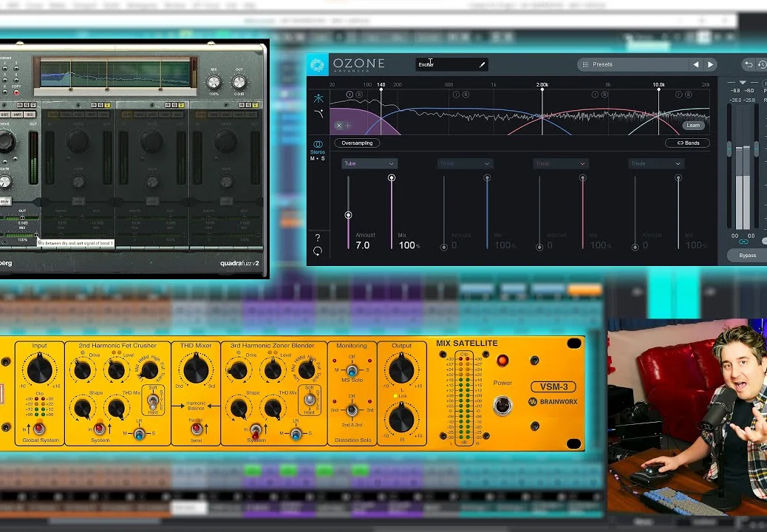Screen dimensions: 767x532
Task: Flip the Fet Crusher Soft/Hard style switch
Action: [153, 402]
